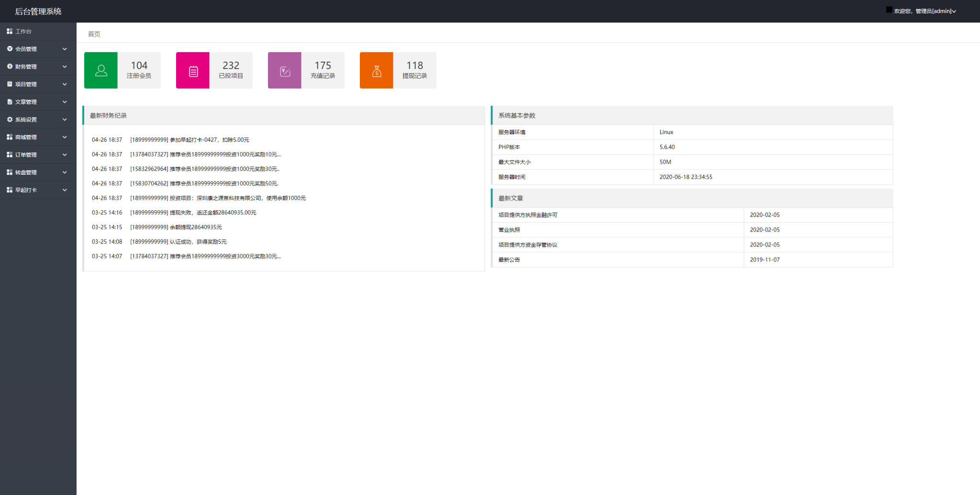Open the article 项目提供方执照金融许可
Image resolution: width=980 pixels, height=495 pixels.
coord(528,215)
